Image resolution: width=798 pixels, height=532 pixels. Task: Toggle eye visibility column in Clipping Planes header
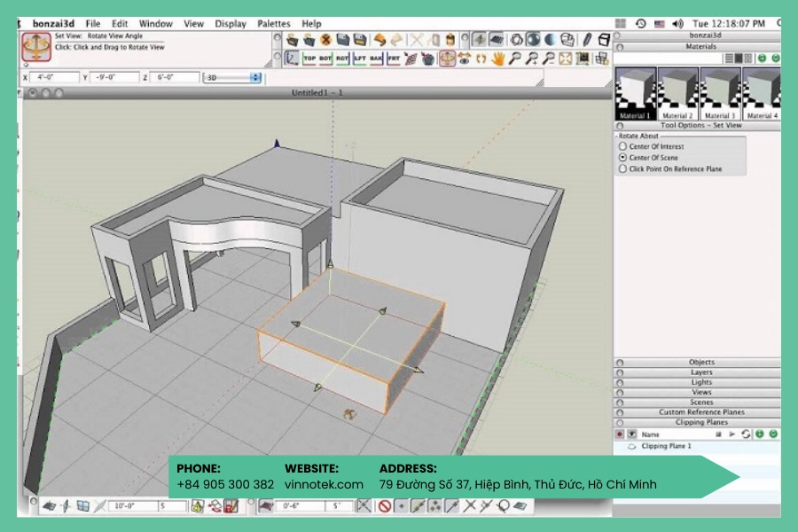[x=631, y=434]
